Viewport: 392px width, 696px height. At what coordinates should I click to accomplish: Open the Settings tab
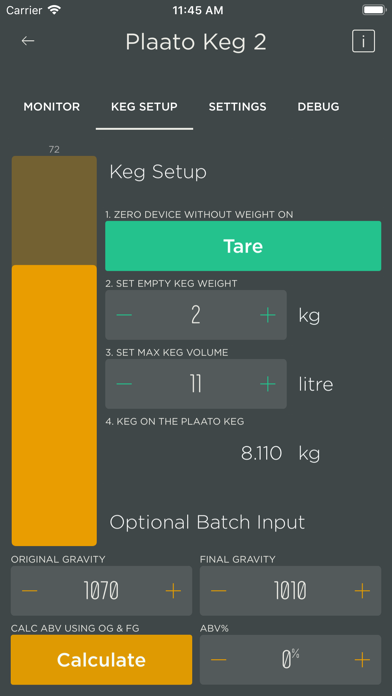click(238, 107)
